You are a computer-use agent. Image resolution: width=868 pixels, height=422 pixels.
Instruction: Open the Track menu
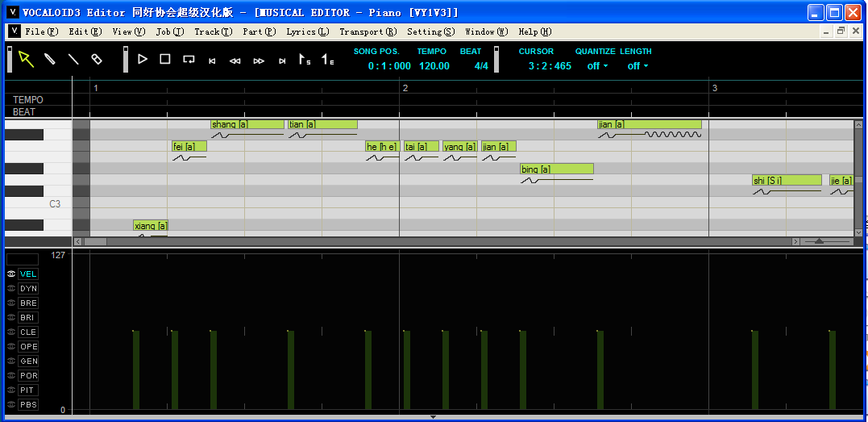(213, 31)
